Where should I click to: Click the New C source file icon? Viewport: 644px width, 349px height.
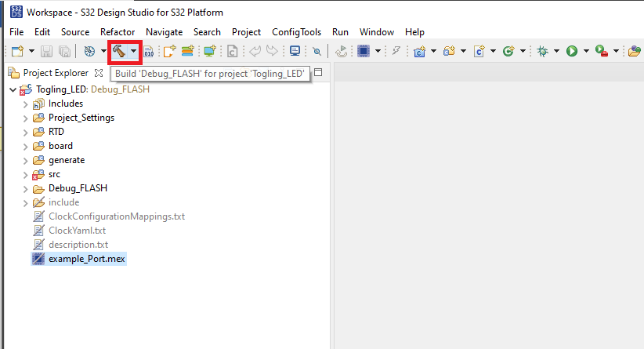coord(478,51)
